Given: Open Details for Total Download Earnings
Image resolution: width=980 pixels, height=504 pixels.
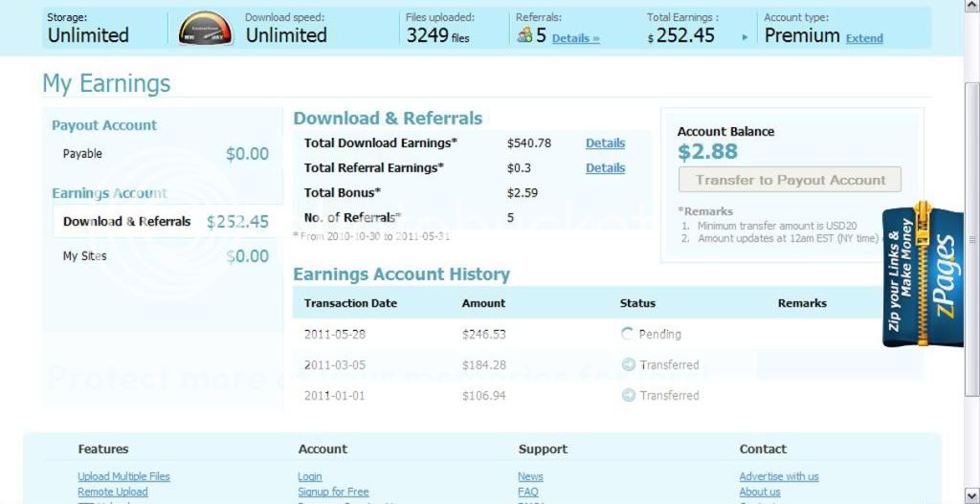Looking at the screenshot, I should click(x=605, y=143).
